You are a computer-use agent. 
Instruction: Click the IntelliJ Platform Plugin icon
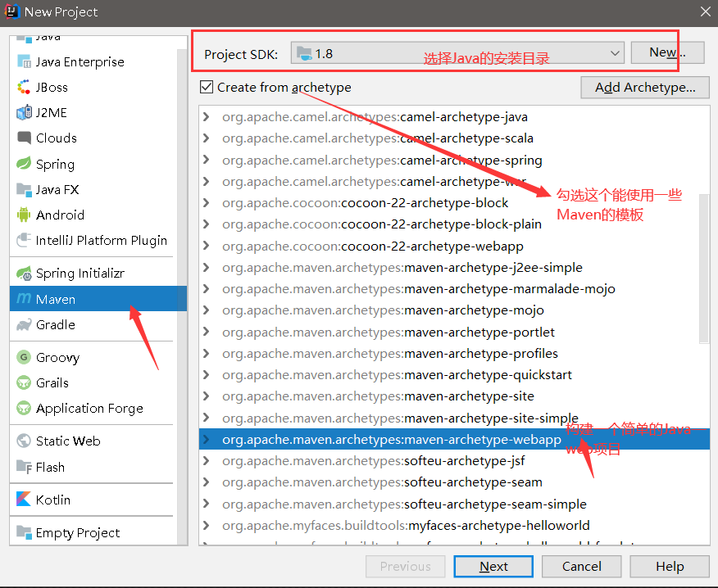pos(24,240)
